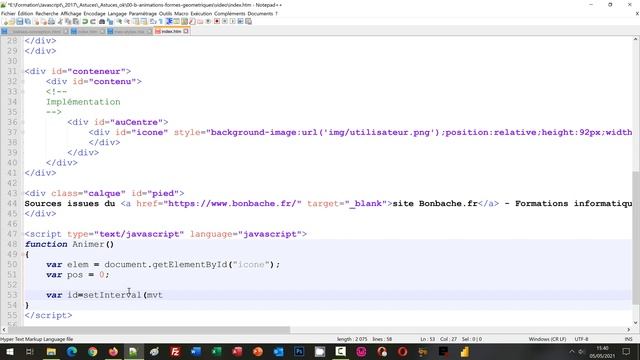Screen dimensions: 640x360
Task: Click the Stop recording macro icon
Action: tap(224, 21)
